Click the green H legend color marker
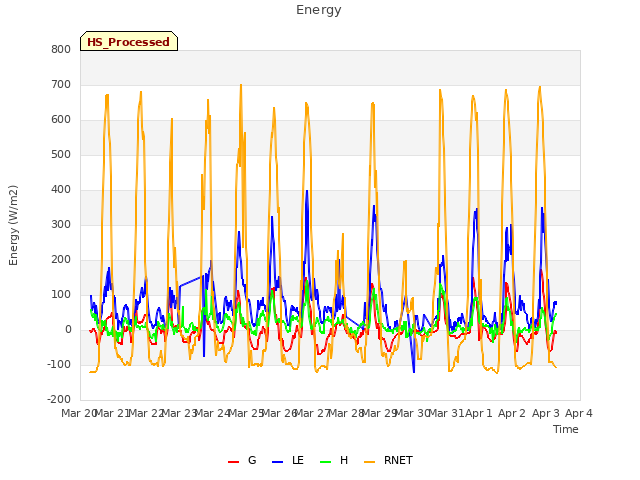640x480 pixels. [x=325, y=462]
